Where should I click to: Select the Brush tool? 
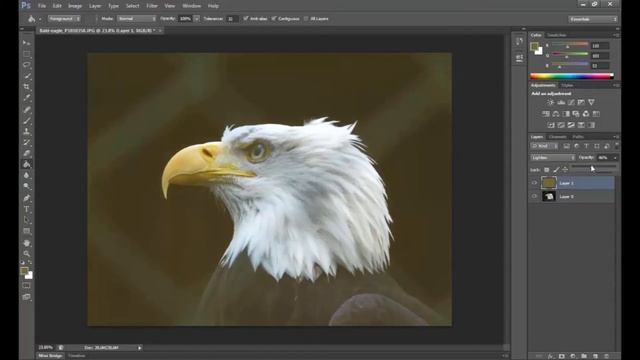27,120
